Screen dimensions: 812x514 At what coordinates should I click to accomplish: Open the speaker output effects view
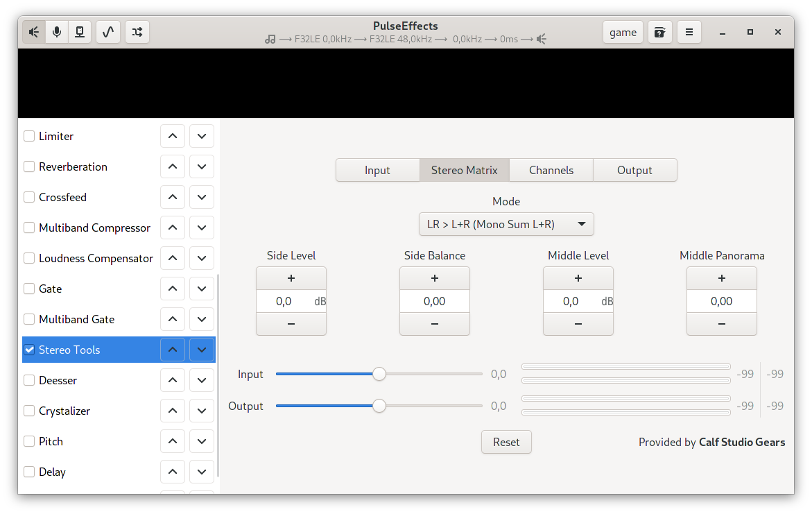click(x=34, y=32)
